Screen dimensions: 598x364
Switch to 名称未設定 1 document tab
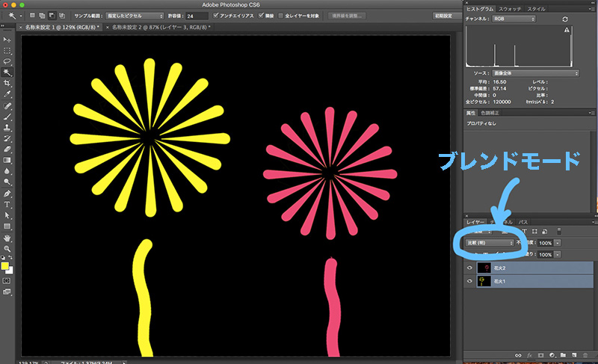click(x=62, y=28)
